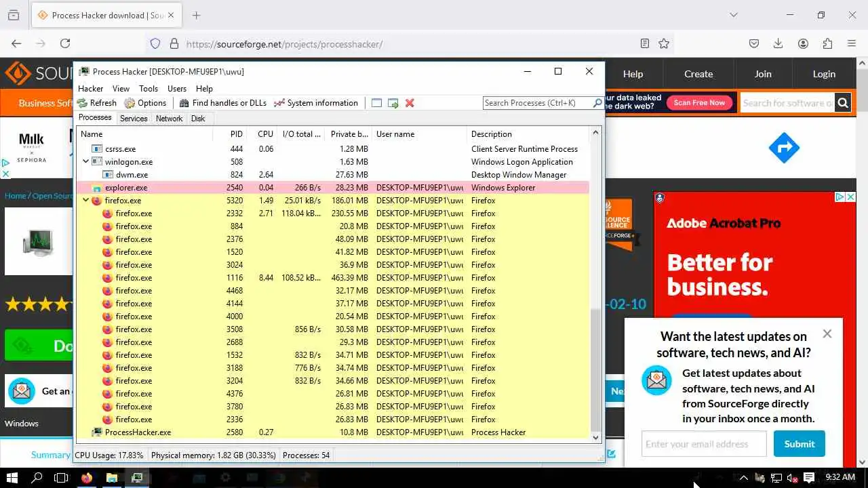868x488 pixels.
Task: Open the list all tabs dropdown
Action: click(x=733, y=15)
